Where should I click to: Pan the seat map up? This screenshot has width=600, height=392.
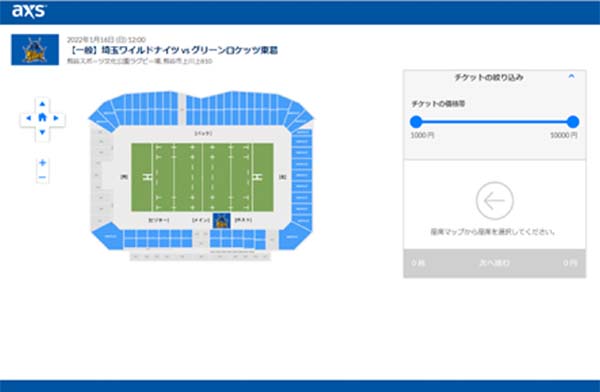(42, 104)
